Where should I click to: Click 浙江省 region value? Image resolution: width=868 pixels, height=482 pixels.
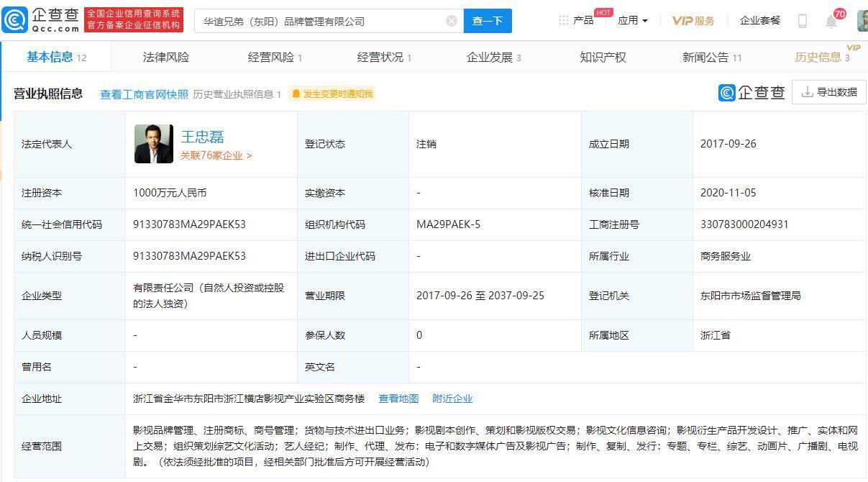pos(716,335)
